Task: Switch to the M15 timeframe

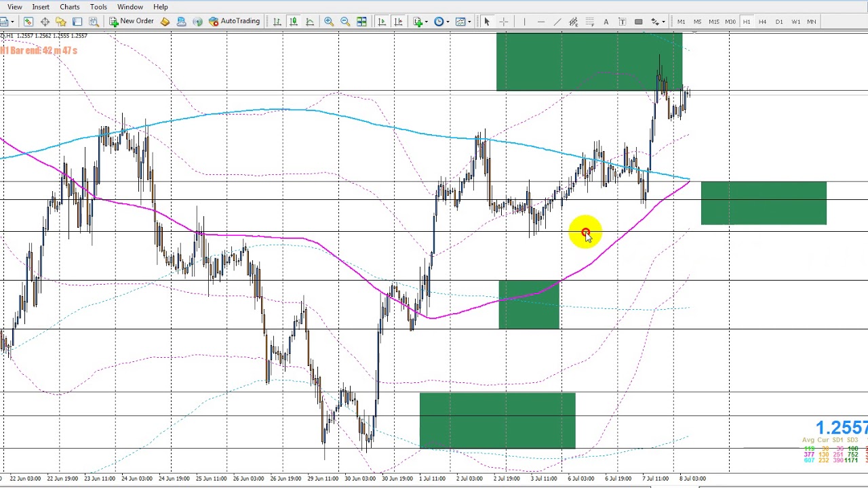Action: [714, 22]
